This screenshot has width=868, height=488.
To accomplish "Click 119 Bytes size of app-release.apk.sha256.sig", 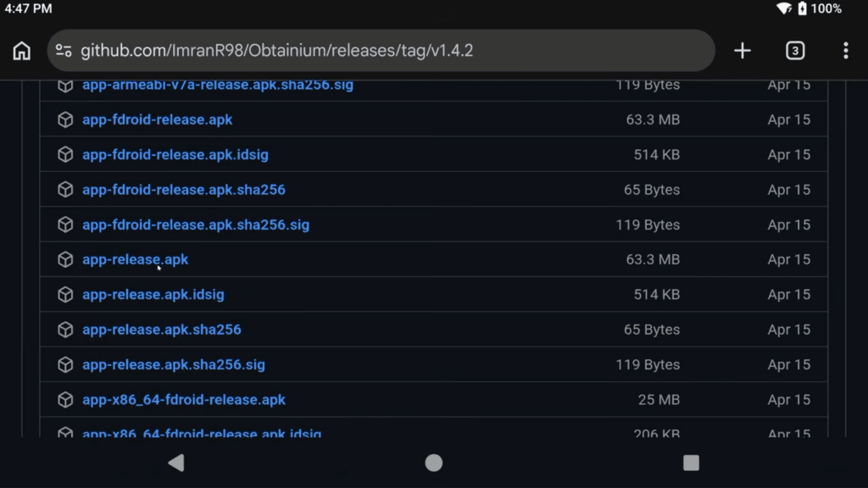I will pos(648,364).
